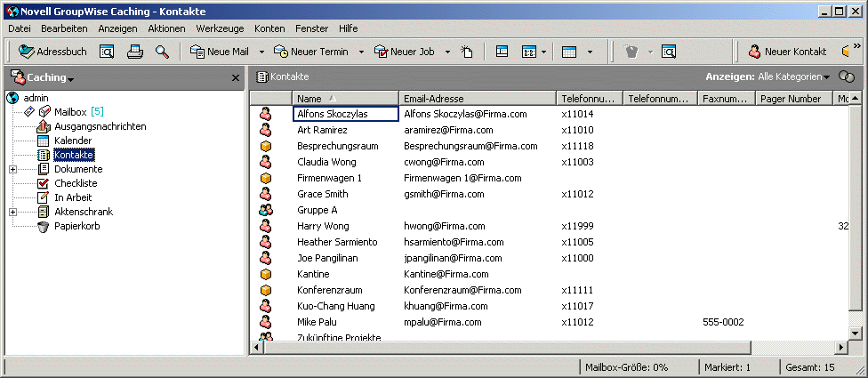Open the Aktionen menu
The image size is (868, 378).
point(166,28)
